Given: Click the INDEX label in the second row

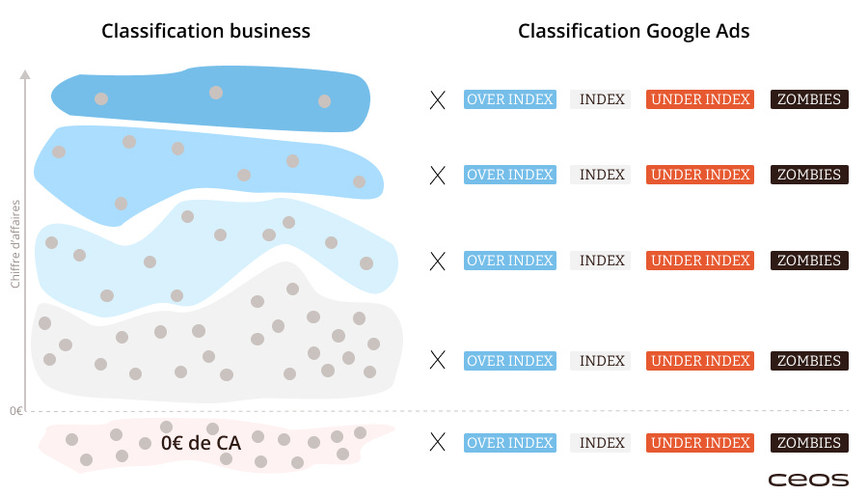Looking at the screenshot, I should 601,175.
